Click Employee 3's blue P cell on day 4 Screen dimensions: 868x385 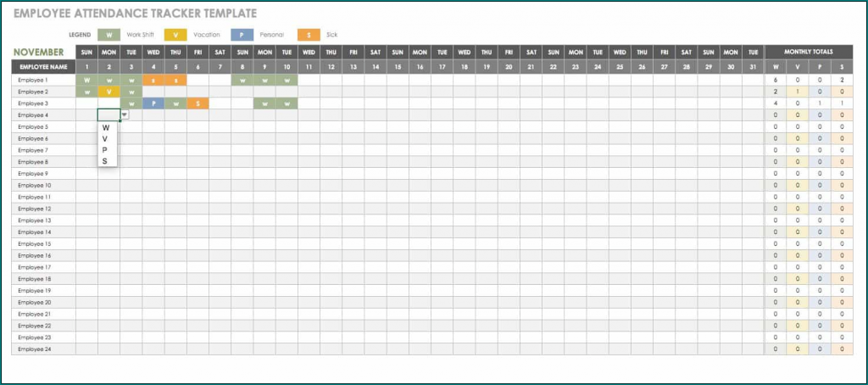[153, 103]
